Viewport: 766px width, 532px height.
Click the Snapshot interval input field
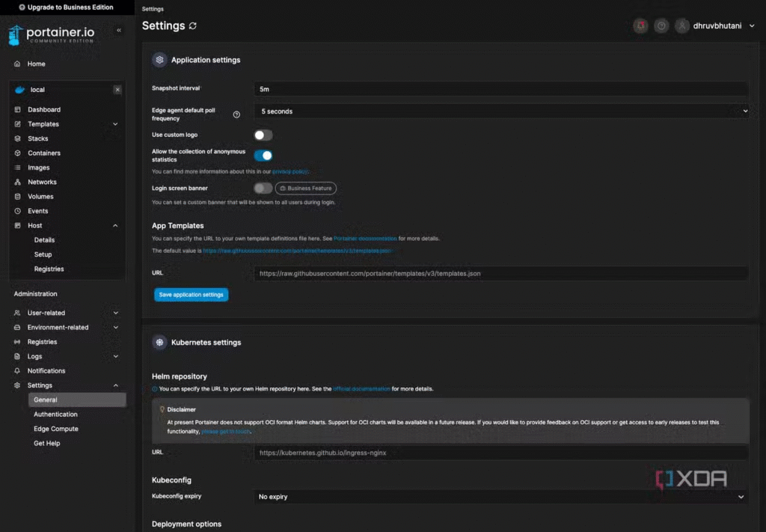[500, 89]
